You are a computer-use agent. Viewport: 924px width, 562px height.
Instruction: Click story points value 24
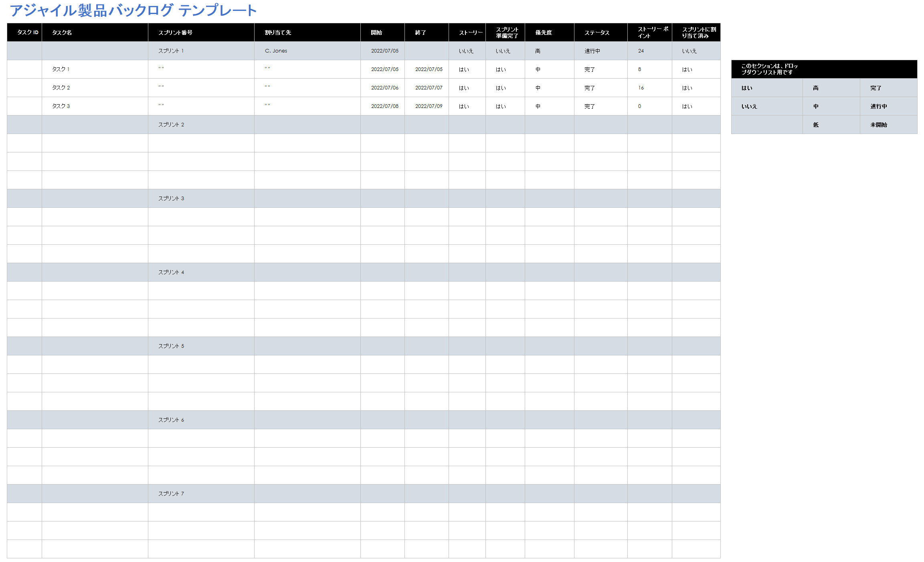click(x=650, y=51)
